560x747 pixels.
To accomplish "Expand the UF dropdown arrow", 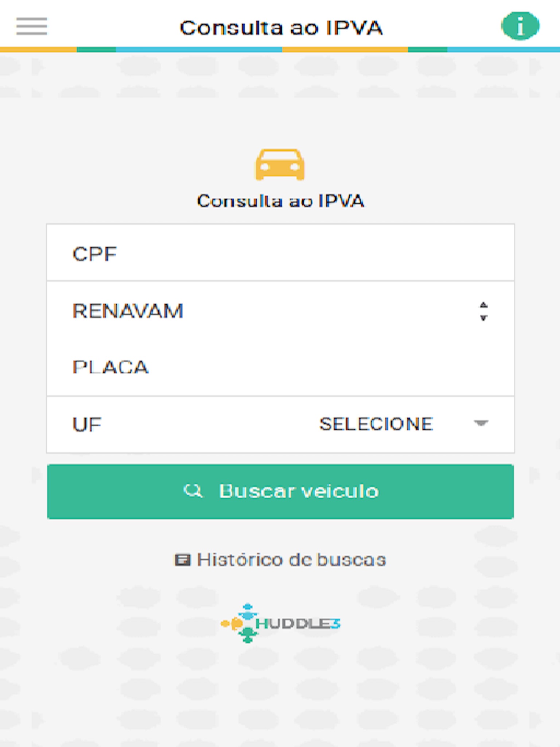I will point(481,423).
